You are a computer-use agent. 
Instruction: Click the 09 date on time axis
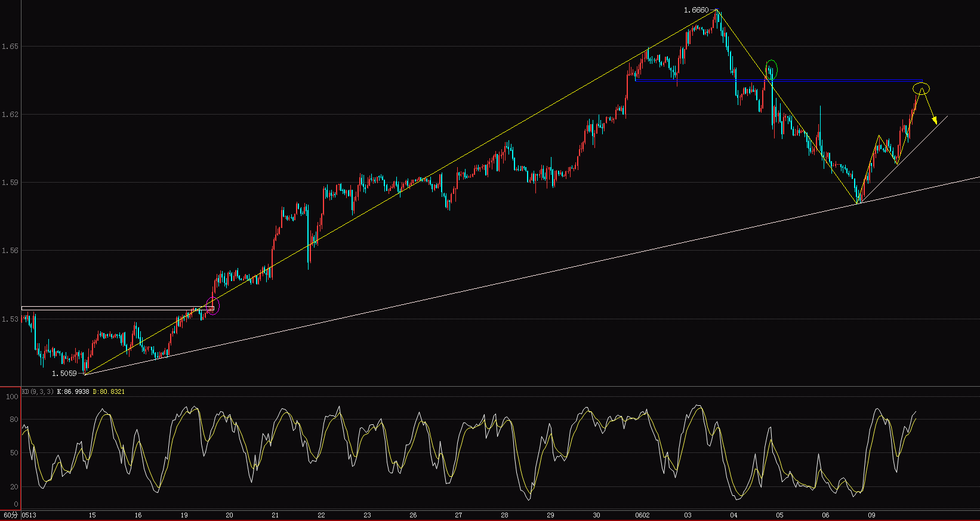[x=871, y=515]
